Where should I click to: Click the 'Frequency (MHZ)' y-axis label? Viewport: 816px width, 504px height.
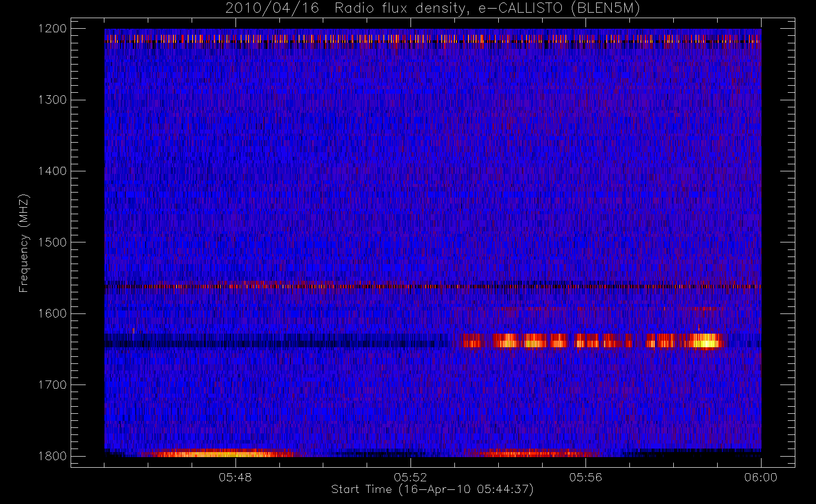click(x=23, y=243)
